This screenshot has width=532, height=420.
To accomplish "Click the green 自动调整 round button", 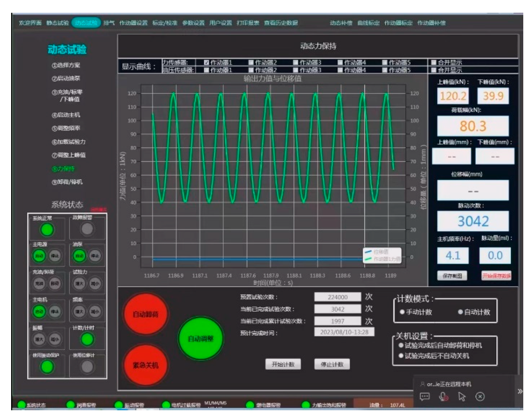I will coord(200,338).
